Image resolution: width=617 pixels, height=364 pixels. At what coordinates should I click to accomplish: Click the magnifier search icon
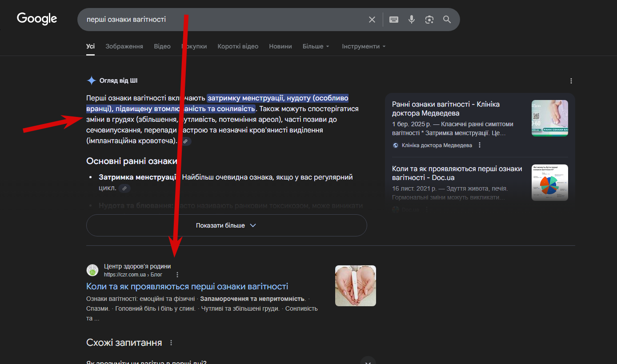[x=447, y=20]
